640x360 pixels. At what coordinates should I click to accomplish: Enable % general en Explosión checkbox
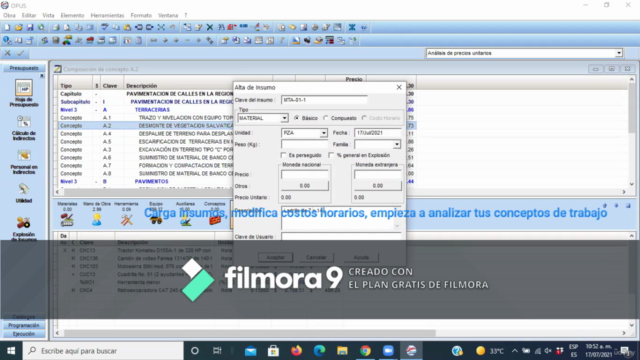point(331,155)
